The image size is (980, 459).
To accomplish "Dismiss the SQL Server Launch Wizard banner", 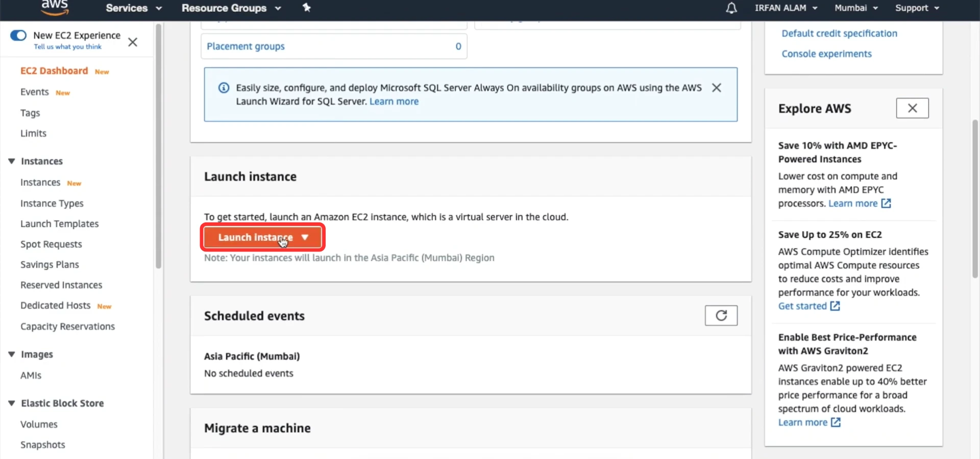I will (717, 88).
